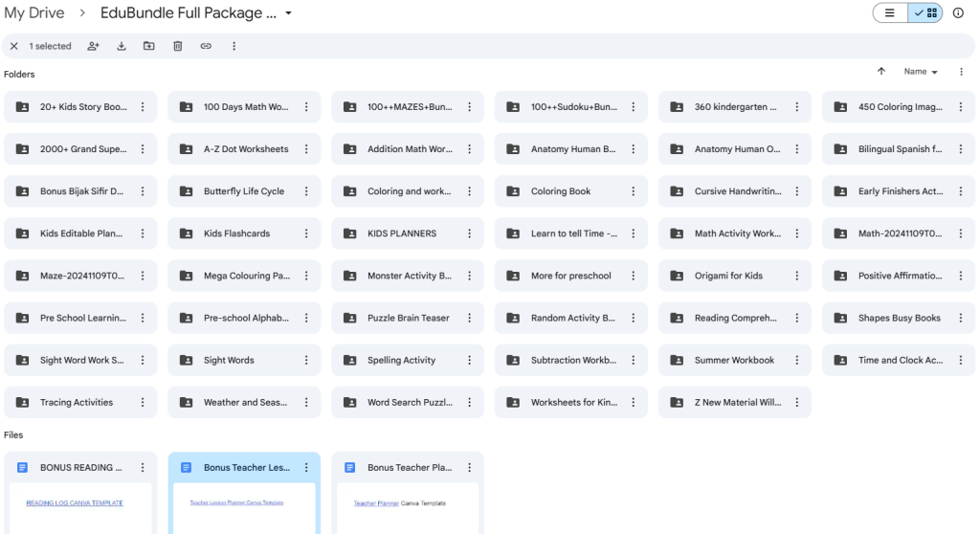This screenshot has height=534, width=980.
Task: Copy link for the selected item
Action: point(206,46)
